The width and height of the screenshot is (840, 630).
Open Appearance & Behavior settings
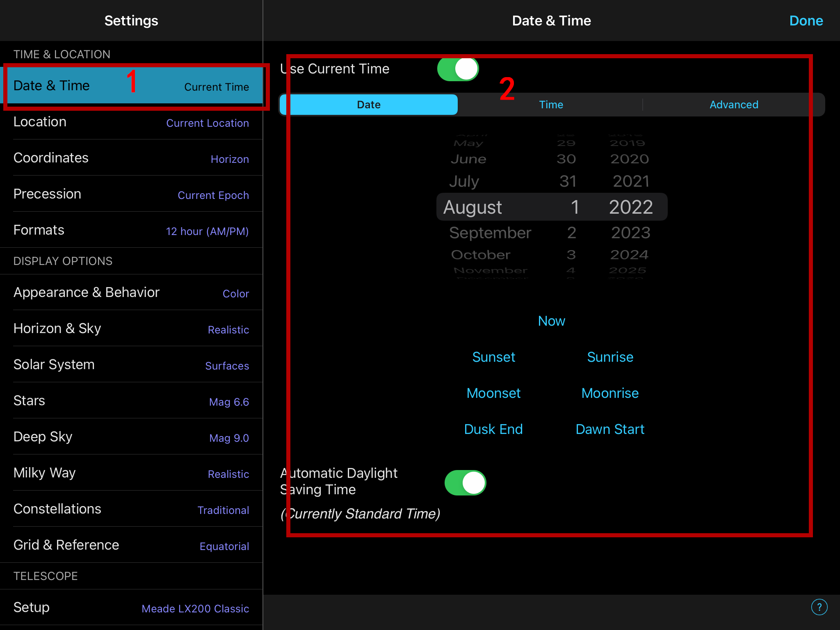(131, 292)
